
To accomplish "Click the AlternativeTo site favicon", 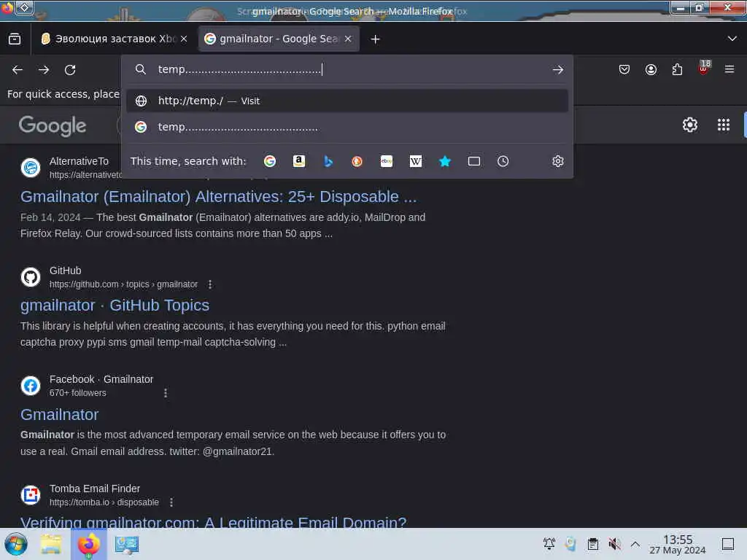I will tap(31, 168).
